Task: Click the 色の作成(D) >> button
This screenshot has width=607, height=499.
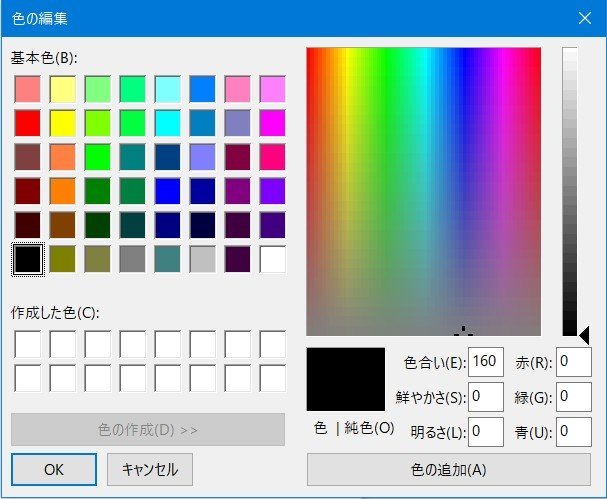Action: pos(148,430)
